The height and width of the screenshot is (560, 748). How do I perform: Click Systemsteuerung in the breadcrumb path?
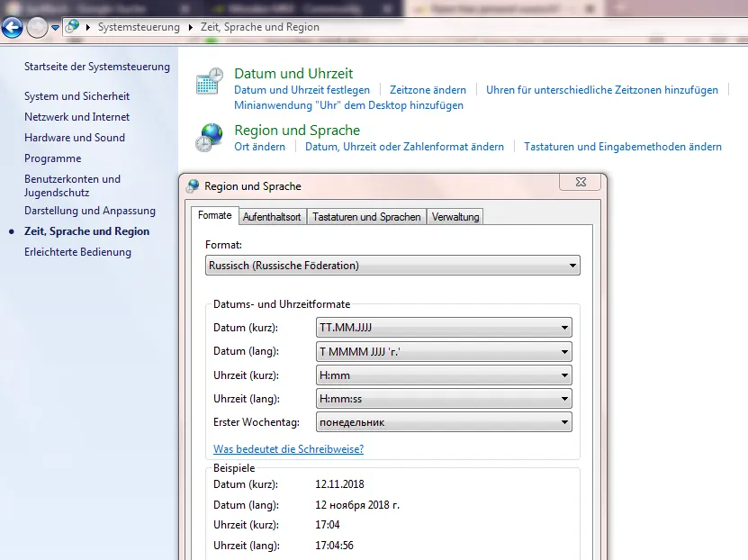point(139,27)
